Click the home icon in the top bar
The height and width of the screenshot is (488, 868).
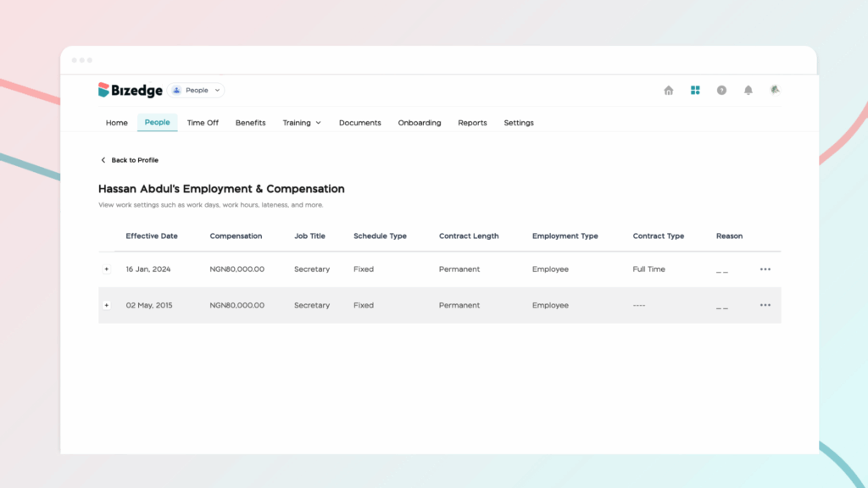pyautogui.click(x=668, y=90)
